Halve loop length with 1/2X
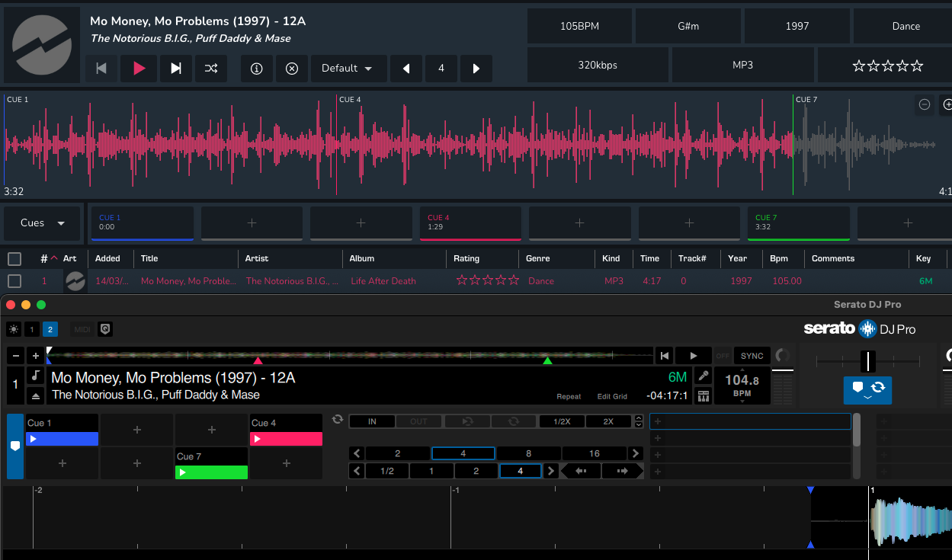The height and width of the screenshot is (560, 952). [x=562, y=421]
